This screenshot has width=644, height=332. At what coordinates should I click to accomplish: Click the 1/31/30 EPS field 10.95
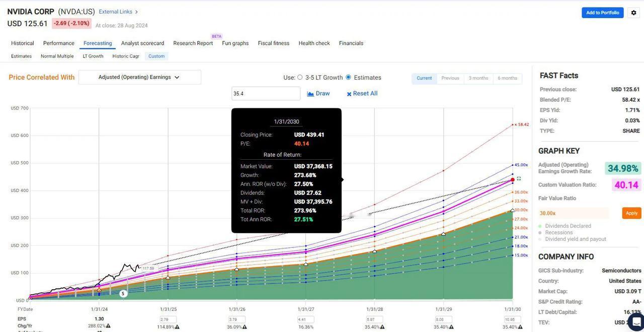[513, 319]
